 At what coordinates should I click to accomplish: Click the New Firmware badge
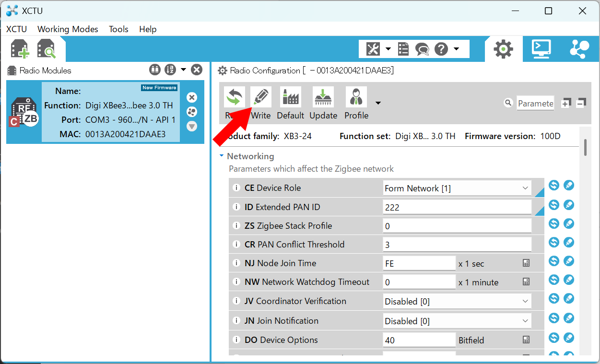(159, 88)
